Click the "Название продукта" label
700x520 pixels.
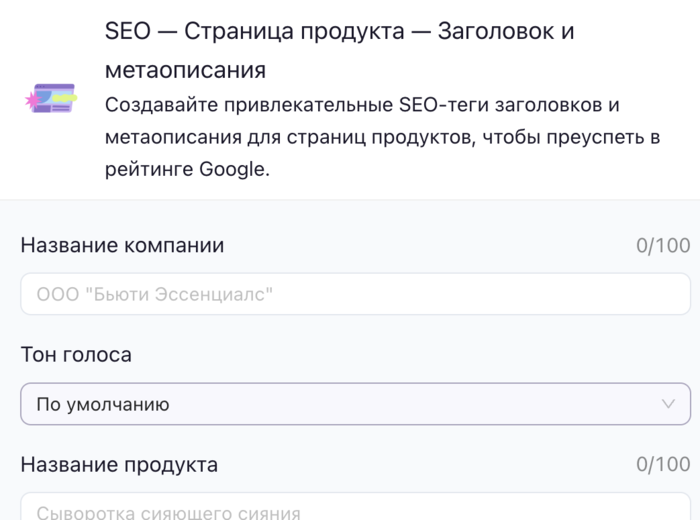(x=119, y=464)
